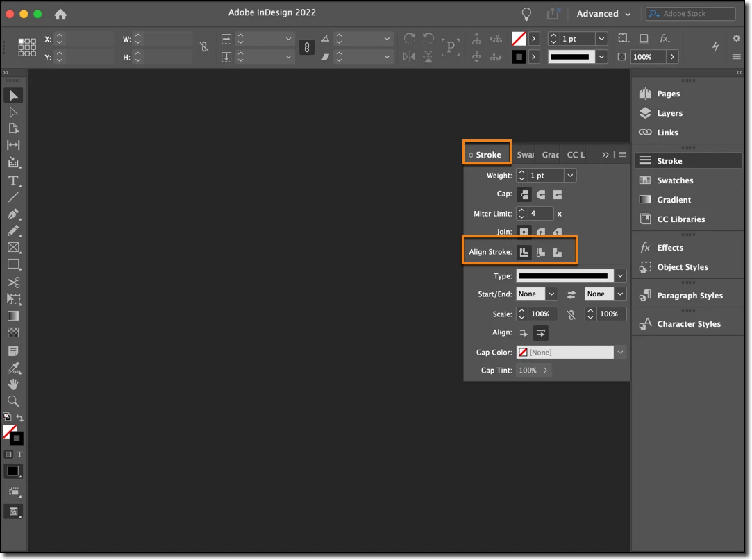Viewport: 752px width, 560px height.
Task: Open the Advanced workspace switcher
Action: (x=603, y=14)
